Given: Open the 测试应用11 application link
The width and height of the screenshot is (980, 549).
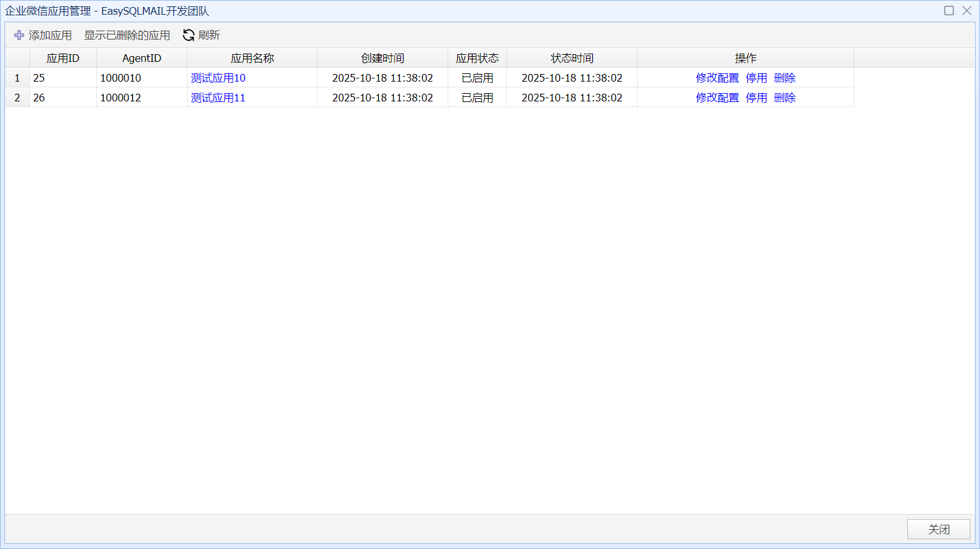Looking at the screenshot, I should [x=218, y=98].
